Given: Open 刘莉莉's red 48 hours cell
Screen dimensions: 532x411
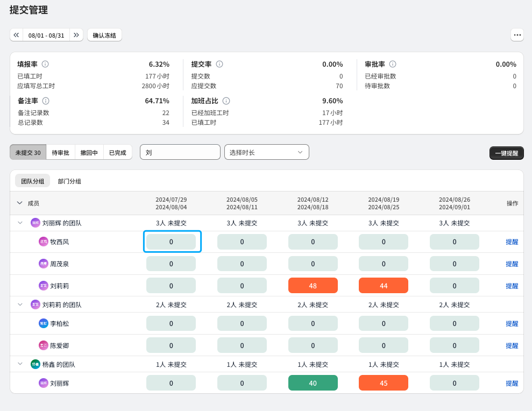Looking at the screenshot, I should (x=313, y=286).
